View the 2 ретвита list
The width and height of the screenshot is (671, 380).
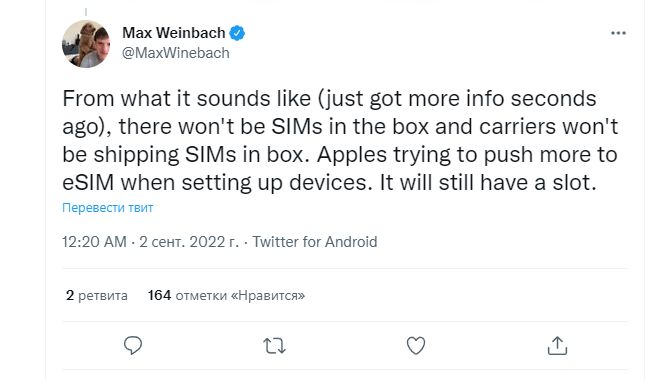point(97,295)
